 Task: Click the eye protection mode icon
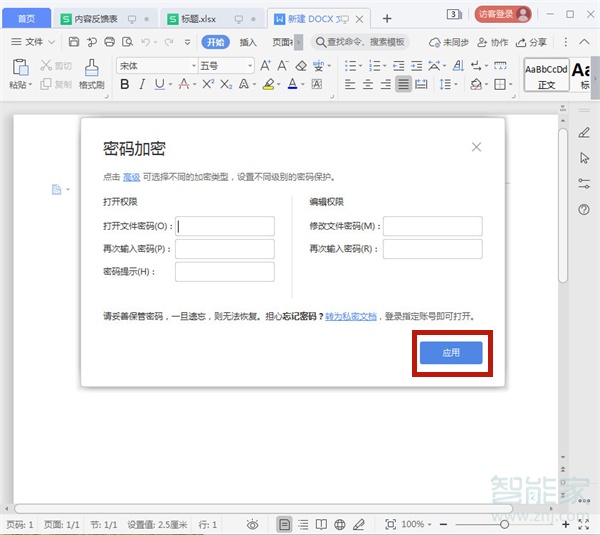click(x=253, y=524)
